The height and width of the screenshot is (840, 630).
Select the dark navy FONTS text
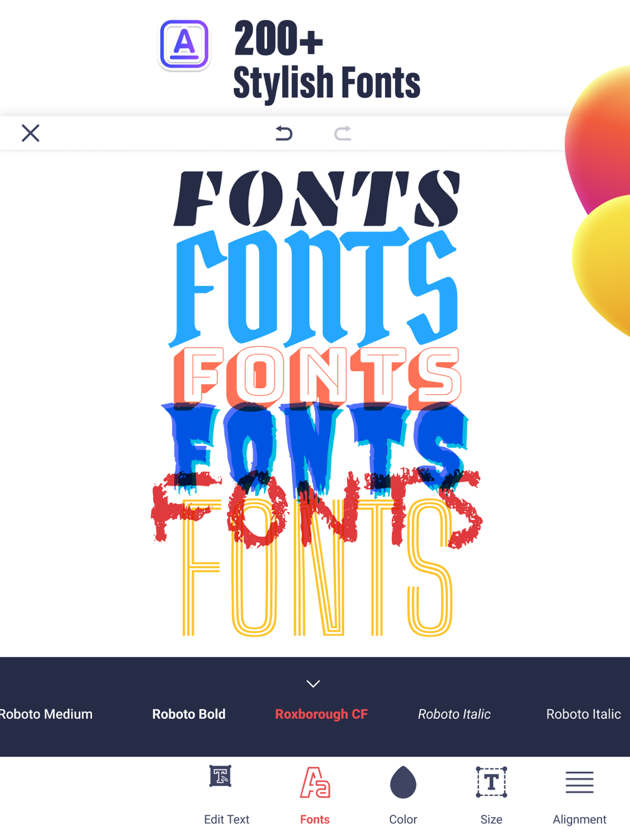pos(317,198)
